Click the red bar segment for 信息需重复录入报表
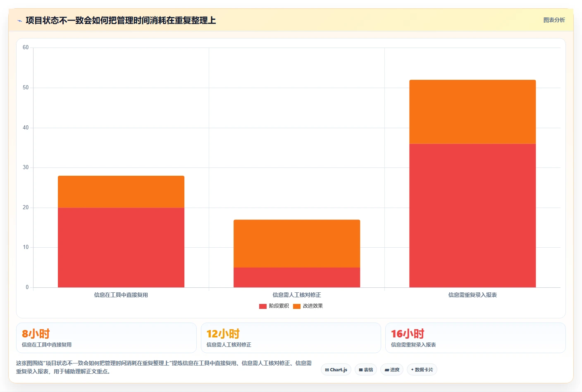Image resolution: width=582 pixels, height=392 pixels. 472,215
